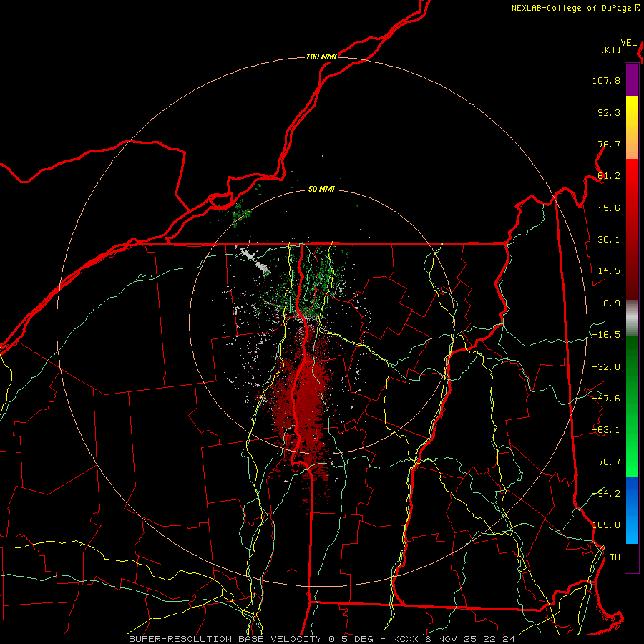Select the -47.6 velocity scale value
Image resolution: width=644 pixels, height=644 pixels.
click(x=606, y=399)
